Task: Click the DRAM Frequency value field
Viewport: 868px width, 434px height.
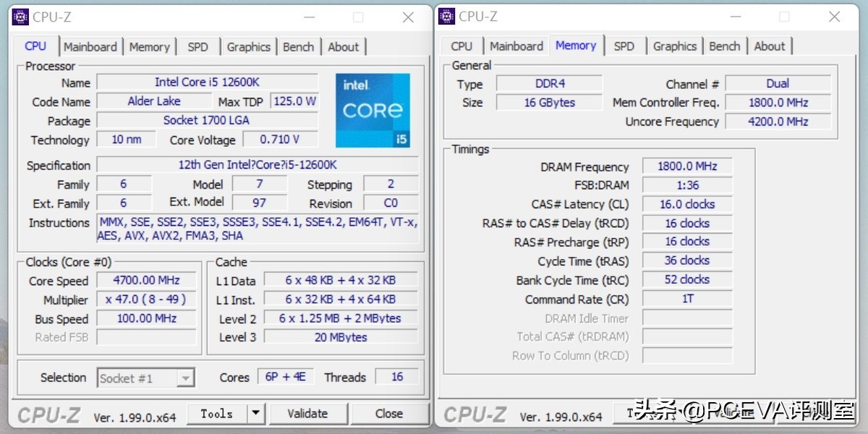Action: coord(686,166)
